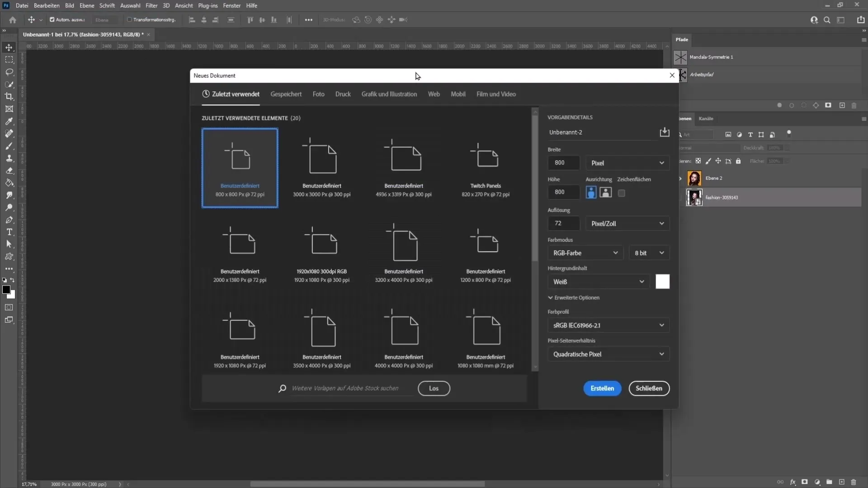The image size is (868, 488).
Task: Switch to the Kanäle panel tab
Action: pyautogui.click(x=706, y=118)
